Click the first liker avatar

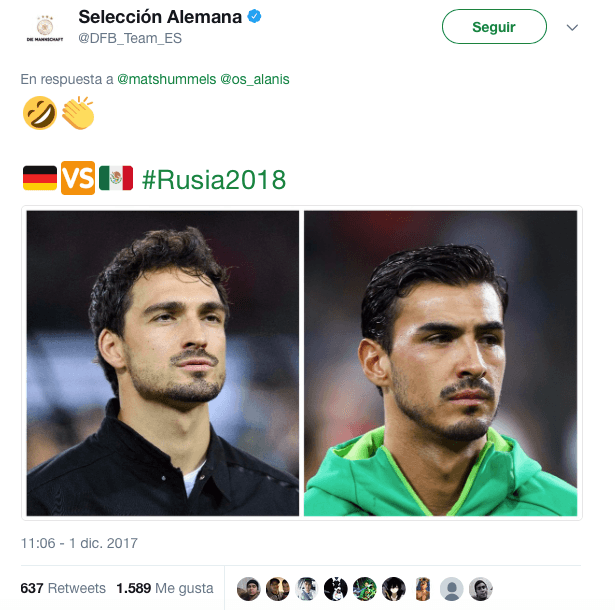[249, 589]
